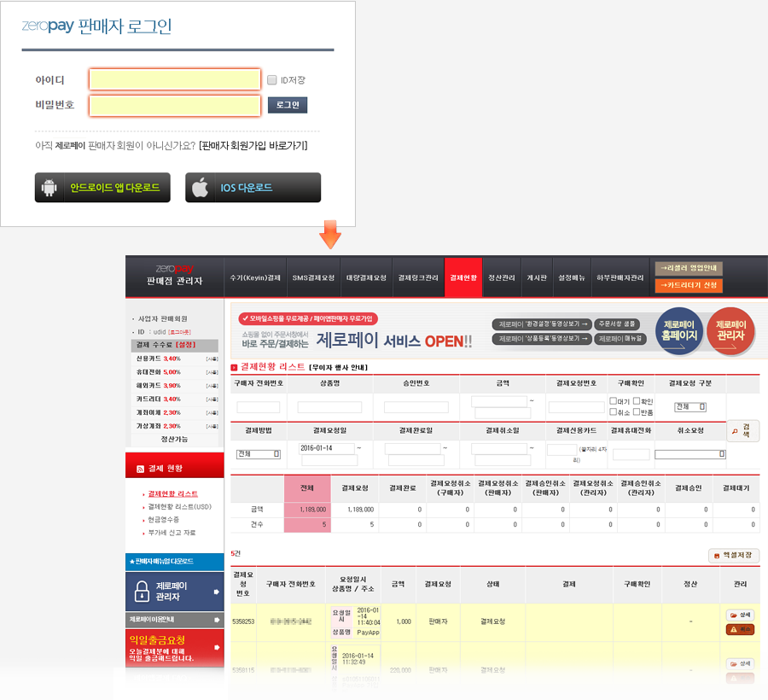The image size is (768, 700).
Task: Open 부가세 신고 자료 sidebar link
Action: [x=172, y=533]
